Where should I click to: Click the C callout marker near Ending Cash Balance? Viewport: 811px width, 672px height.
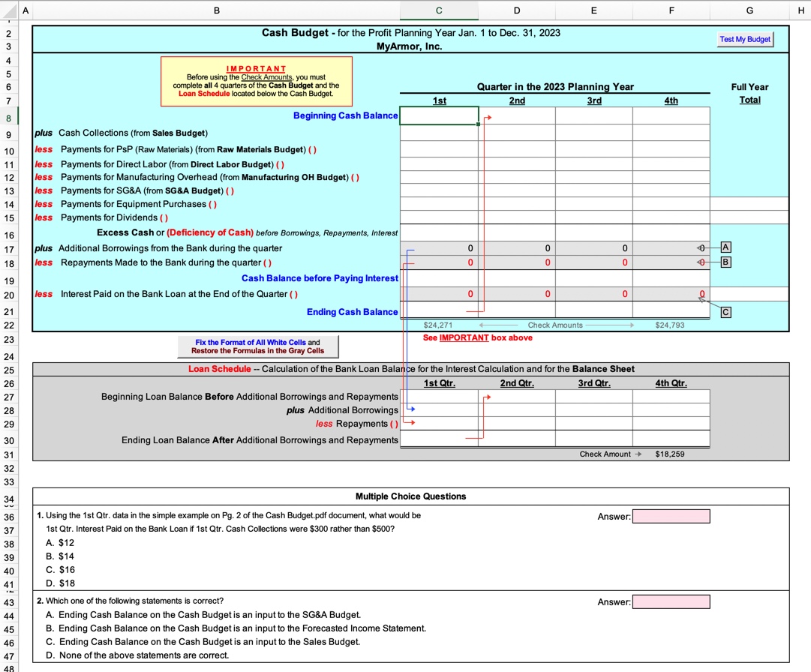point(725,311)
